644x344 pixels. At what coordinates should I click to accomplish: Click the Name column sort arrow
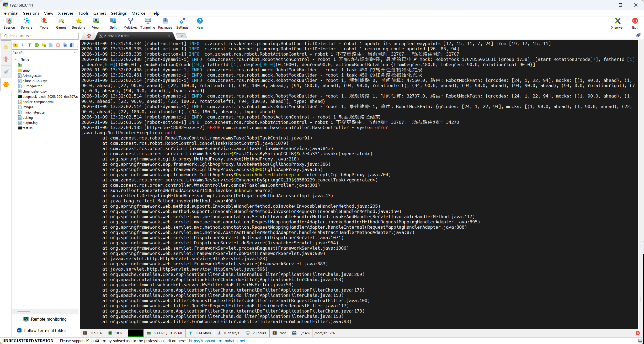pyautogui.click(x=15, y=59)
